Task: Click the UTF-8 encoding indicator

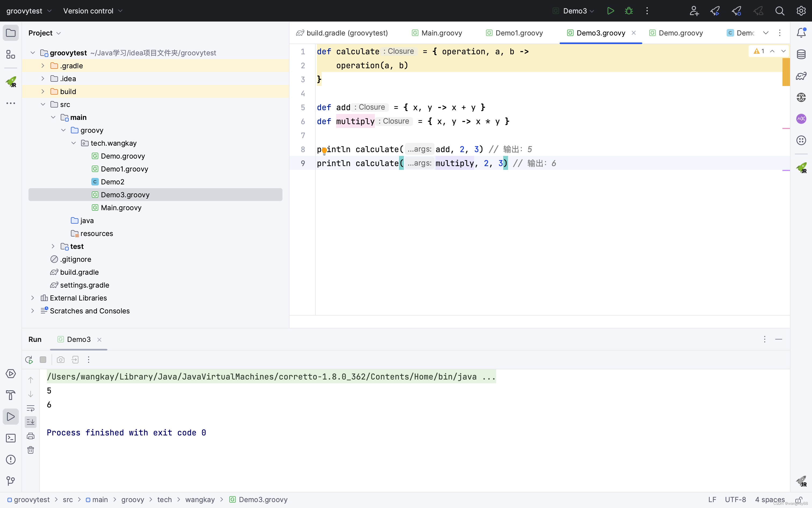Action: coord(735,500)
